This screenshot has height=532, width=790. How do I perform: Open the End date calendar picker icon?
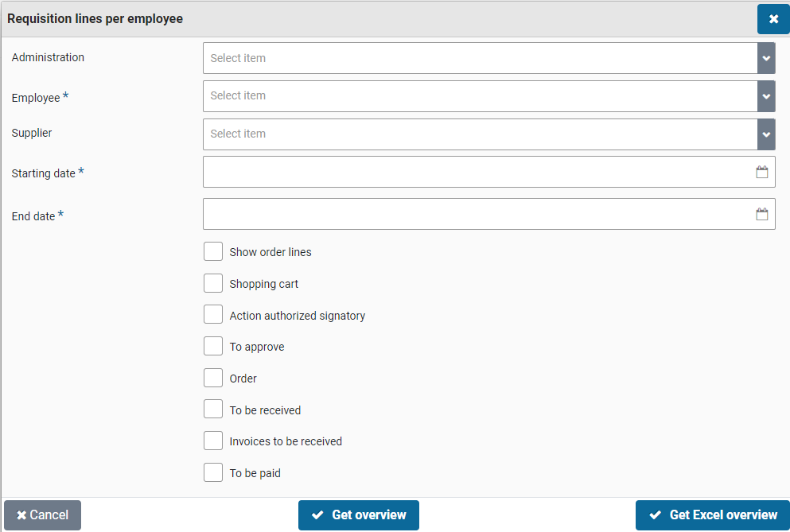coord(761,214)
